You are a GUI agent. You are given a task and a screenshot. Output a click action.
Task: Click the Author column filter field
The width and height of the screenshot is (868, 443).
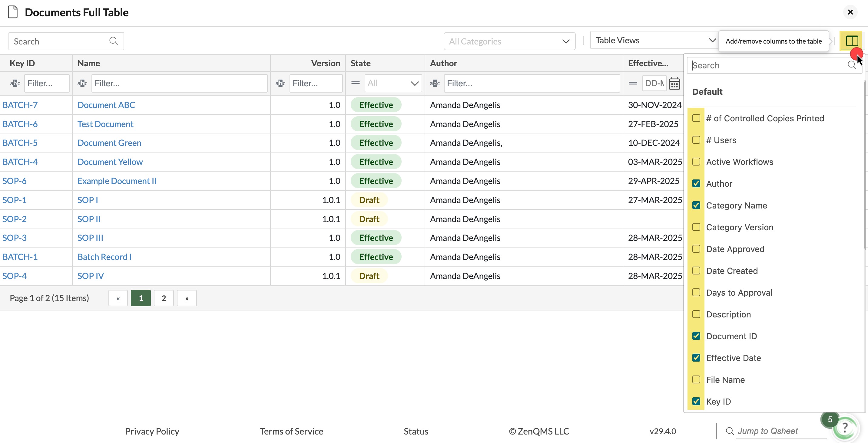click(x=532, y=83)
